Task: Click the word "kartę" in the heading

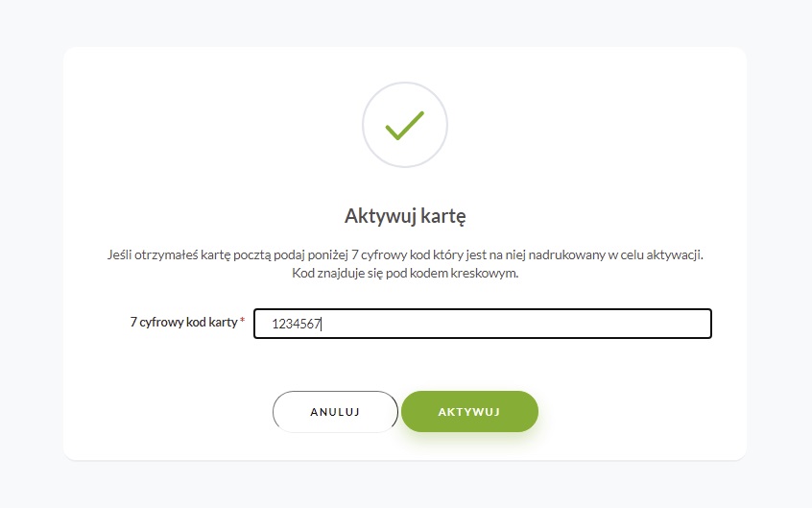Action: [x=442, y=215]
